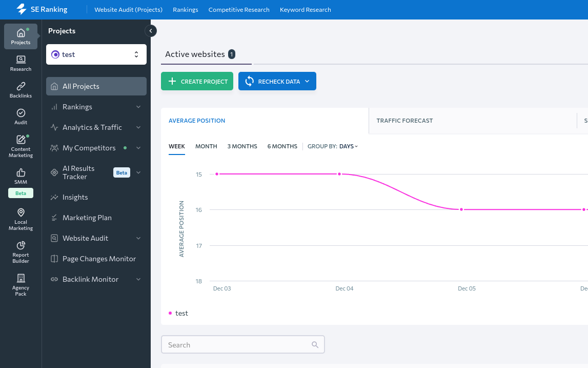Toggle the test series in the chart legend
Screen dimensions: 588x368
point(178,313)
